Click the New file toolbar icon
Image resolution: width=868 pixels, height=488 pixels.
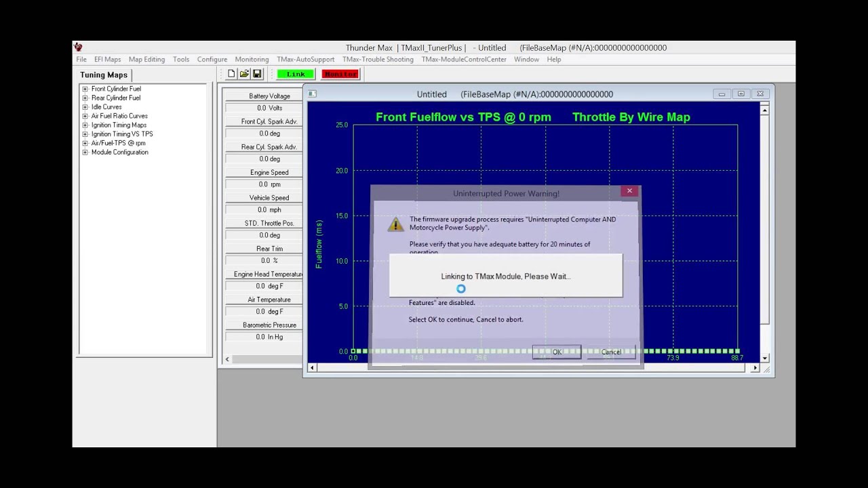pos(231,74)
